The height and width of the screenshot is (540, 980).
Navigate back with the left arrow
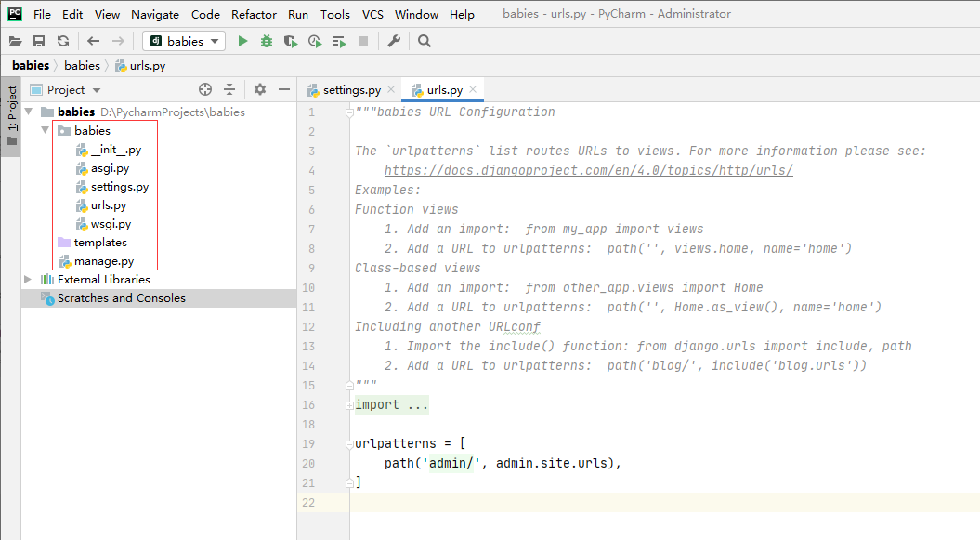(93, 41)
